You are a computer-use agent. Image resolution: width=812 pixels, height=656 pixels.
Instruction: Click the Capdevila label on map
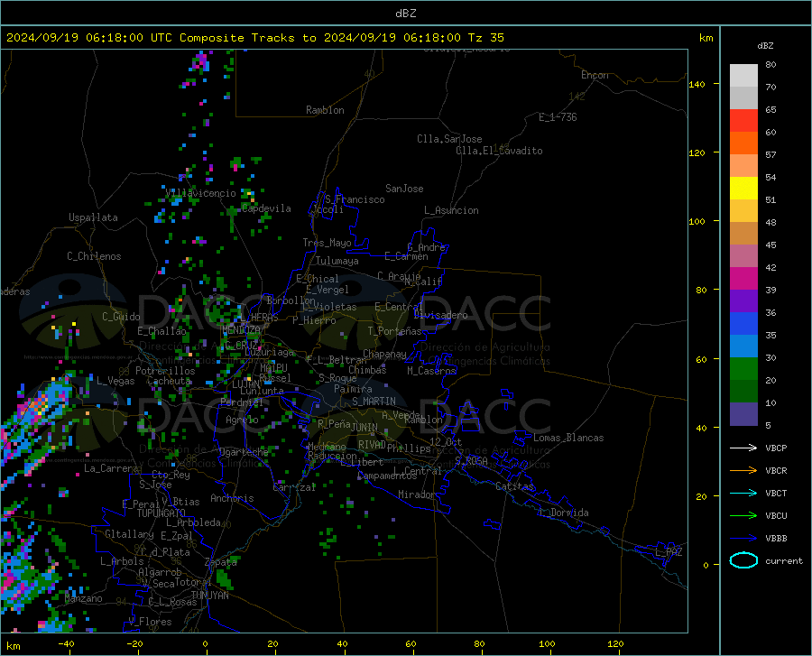(266, 208)
